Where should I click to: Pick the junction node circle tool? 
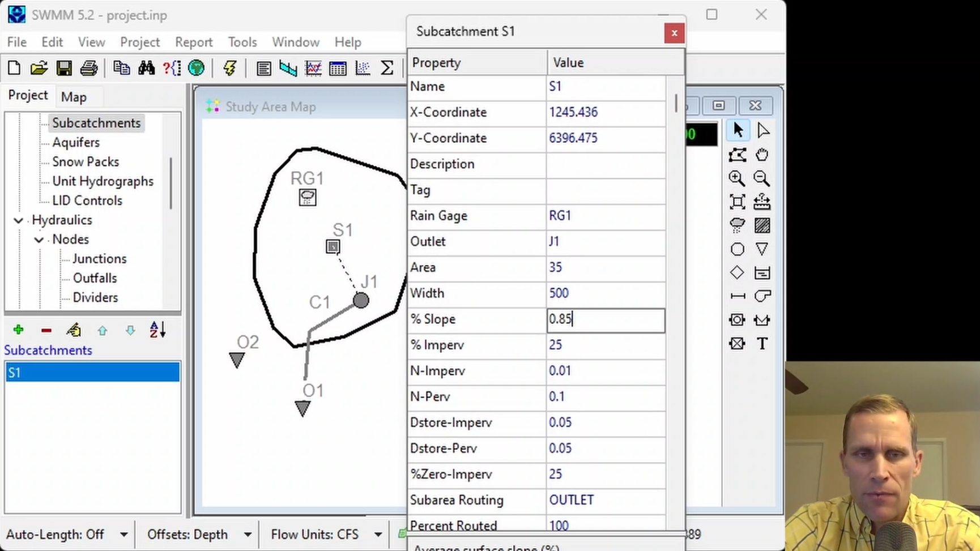coord(737,249)
